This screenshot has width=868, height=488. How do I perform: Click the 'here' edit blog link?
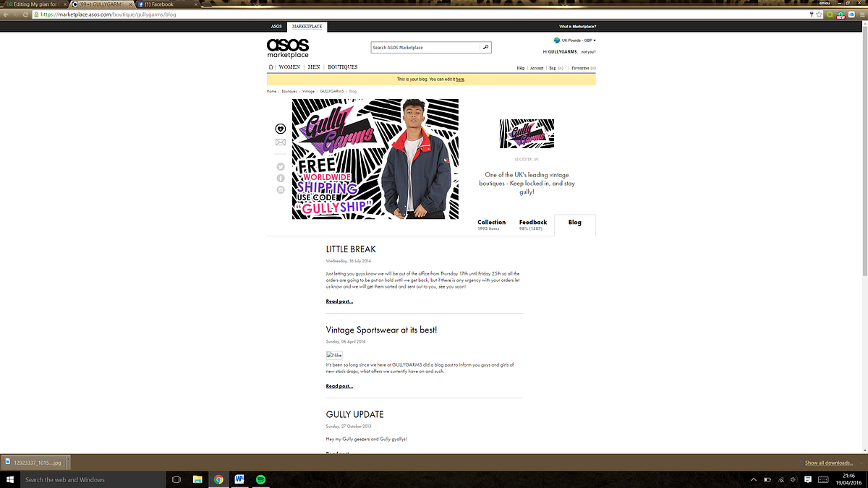pyautogui.click(x=459, y=80)
